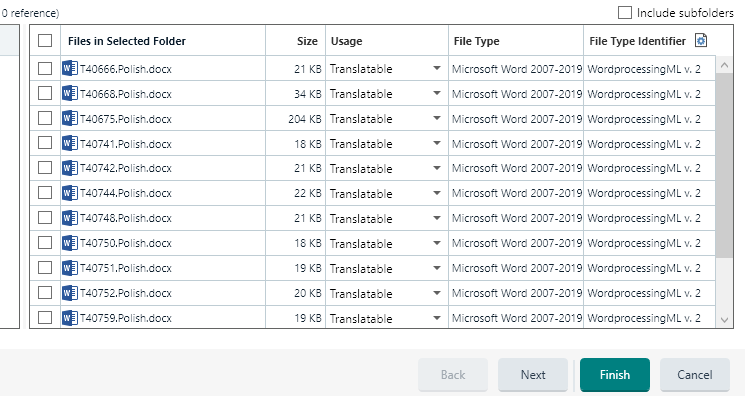Click File Type cell of T40752.Polish.docx

pos(516,293)
